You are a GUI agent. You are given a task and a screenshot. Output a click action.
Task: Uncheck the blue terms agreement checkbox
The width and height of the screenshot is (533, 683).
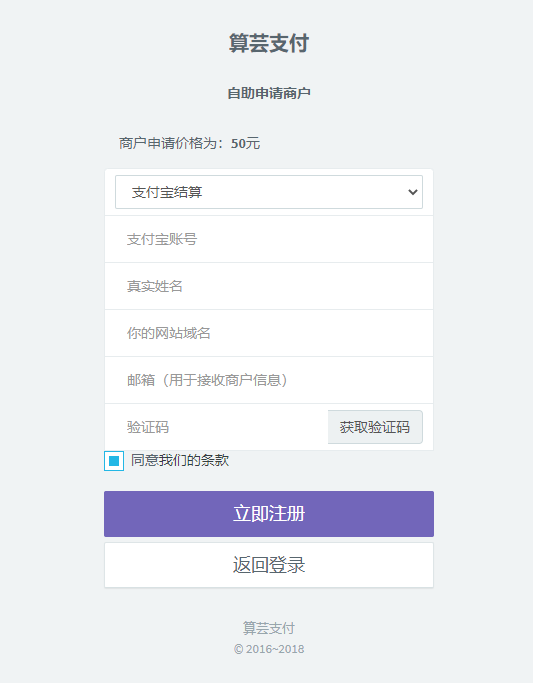114,461
